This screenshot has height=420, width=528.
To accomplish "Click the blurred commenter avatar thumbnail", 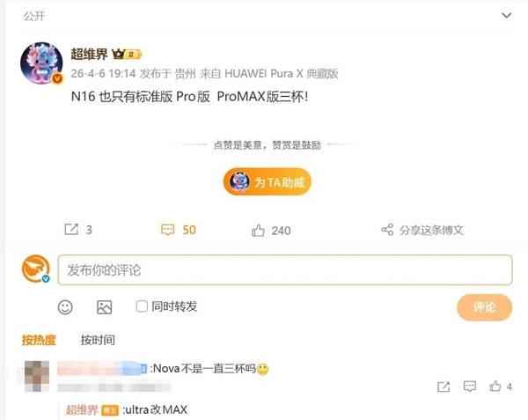I will pos(36,376).
